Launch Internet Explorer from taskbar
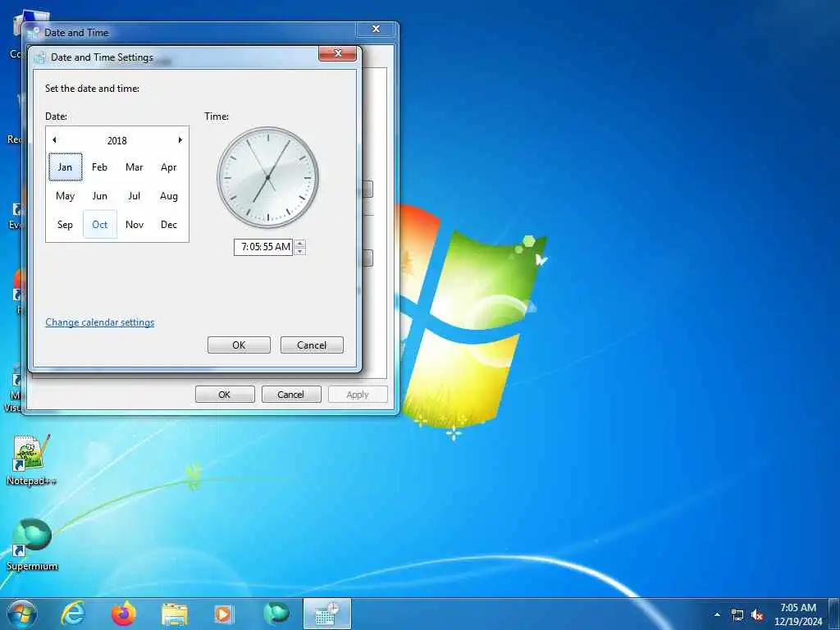Image resolution: width=840 pixels, height=630 pixels. click(73, 614)
